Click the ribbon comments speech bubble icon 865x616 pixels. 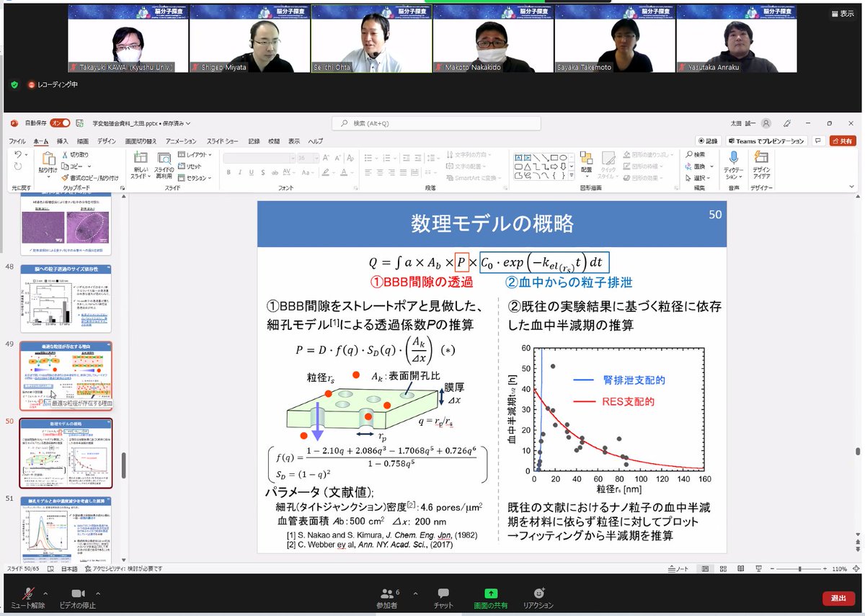(x=819, y=141)
